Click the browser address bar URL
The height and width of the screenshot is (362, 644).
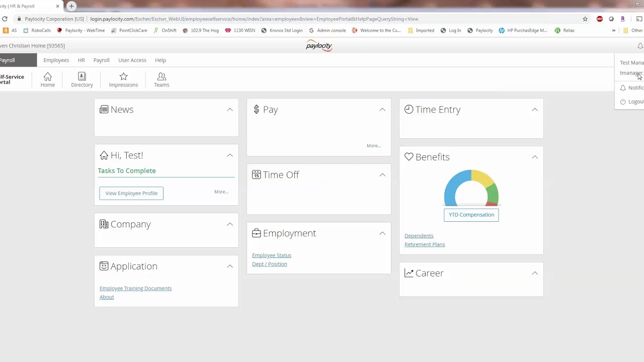coord(254,19)
